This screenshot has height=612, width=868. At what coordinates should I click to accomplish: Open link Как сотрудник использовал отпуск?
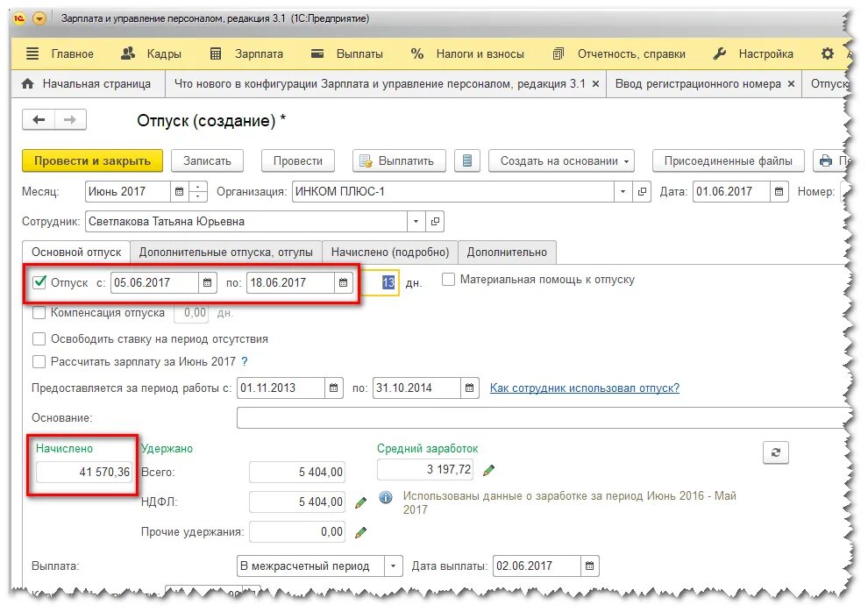[585, 388]
